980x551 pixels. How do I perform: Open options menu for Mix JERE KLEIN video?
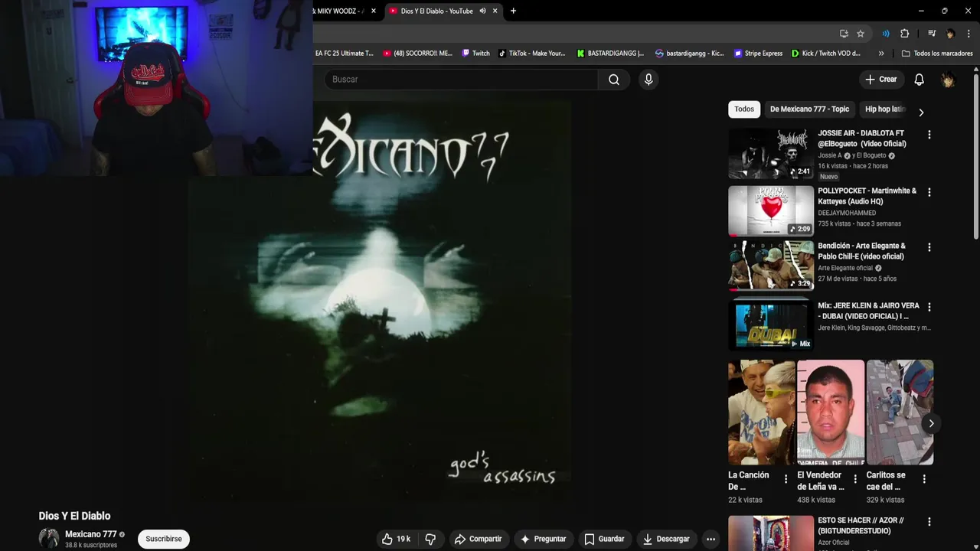click(929, 307)
